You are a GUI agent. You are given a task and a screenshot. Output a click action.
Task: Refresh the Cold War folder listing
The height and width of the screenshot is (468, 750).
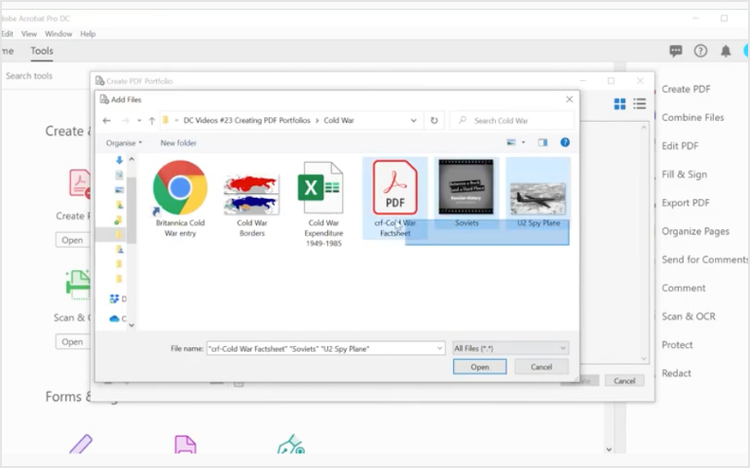tap(434, 121)
